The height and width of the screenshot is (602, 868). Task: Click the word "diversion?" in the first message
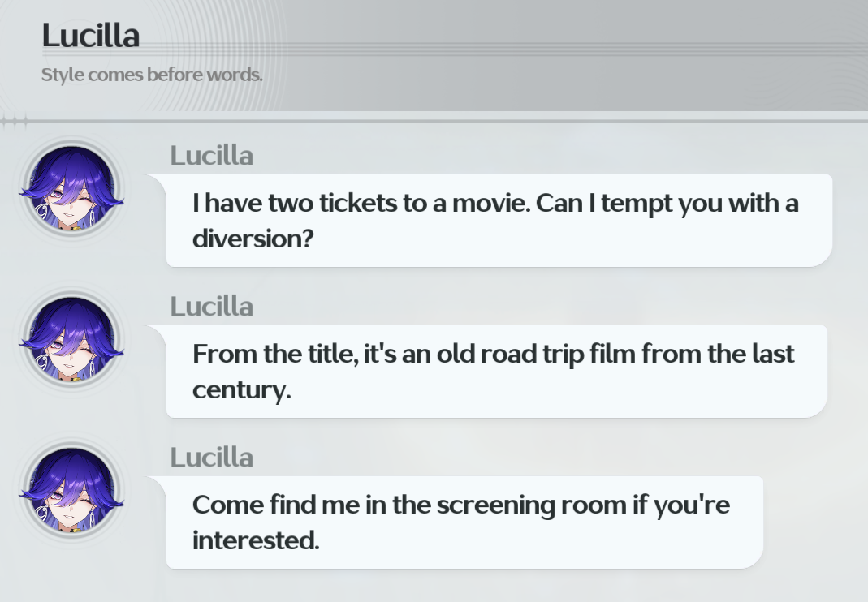[x=253, y=239]
